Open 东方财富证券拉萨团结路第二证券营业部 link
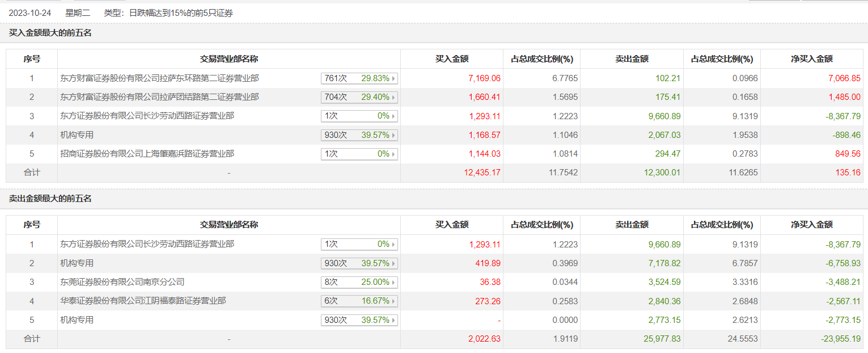868x353 pixels. pyautogui.click(x=159, y=97)
